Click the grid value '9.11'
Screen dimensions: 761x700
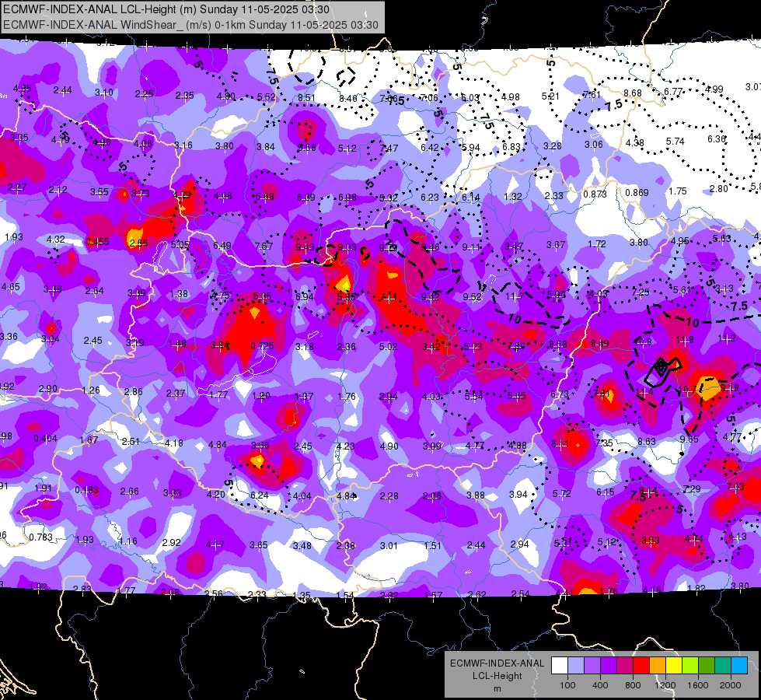[471, 247]
